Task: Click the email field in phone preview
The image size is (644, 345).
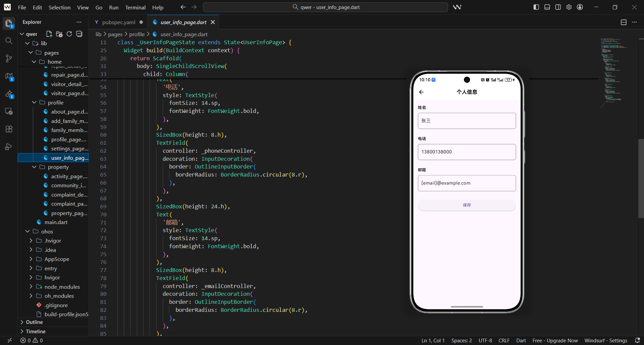Action: pyautogui.click(x=467, y=183)
